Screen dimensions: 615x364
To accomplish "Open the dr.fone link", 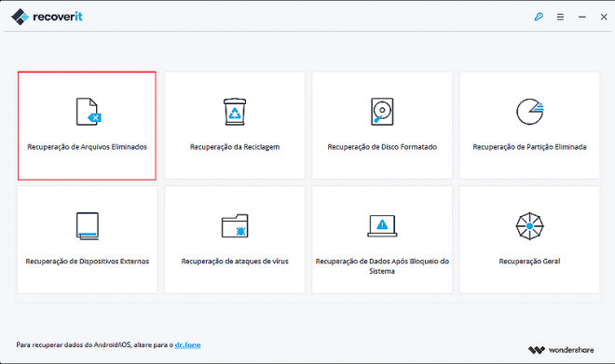I will coord(187,344).
